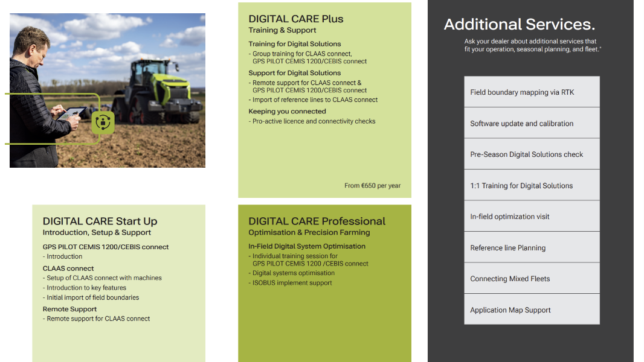644x362 pixels.
Task: Click the DIGITAL CARE Plus heading
Action: [x=295, y=19]
